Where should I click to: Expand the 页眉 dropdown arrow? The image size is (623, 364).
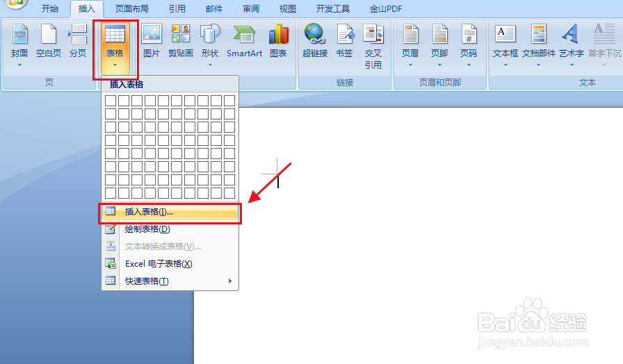click(410, 65)
